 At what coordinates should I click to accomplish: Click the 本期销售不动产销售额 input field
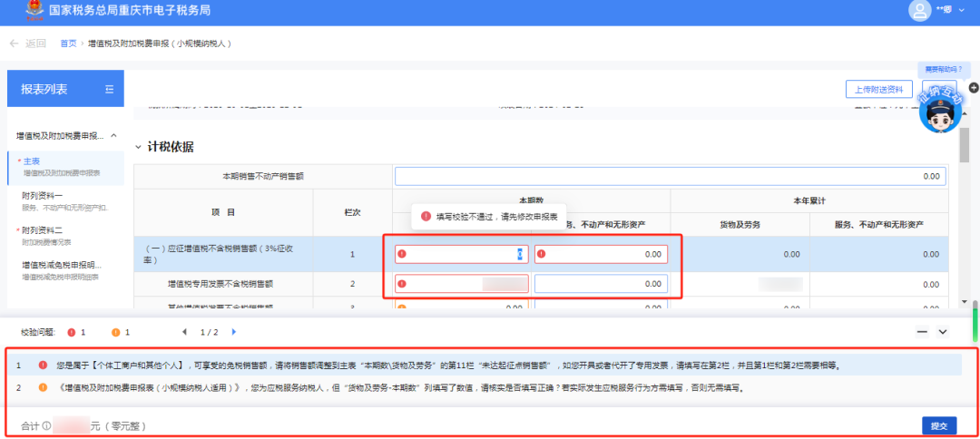[670, 177]
